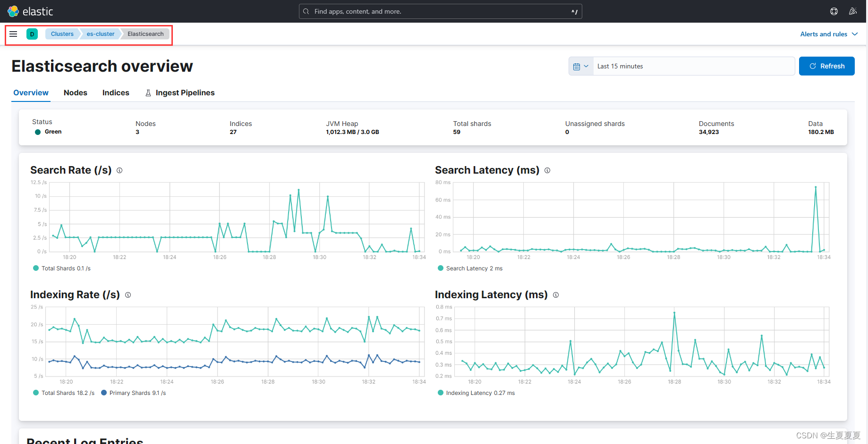Viewport: 868px width, 444px height.
Task: Show info for Indexing Rate chart
Action: (x=128, y=295)
